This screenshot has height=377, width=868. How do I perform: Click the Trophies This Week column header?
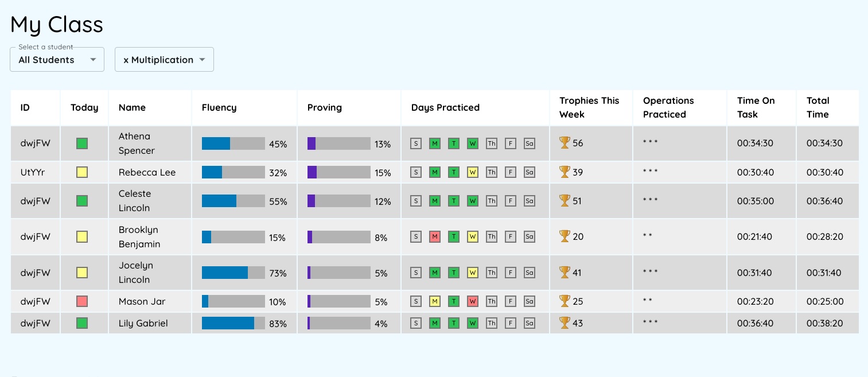point(589,107)
